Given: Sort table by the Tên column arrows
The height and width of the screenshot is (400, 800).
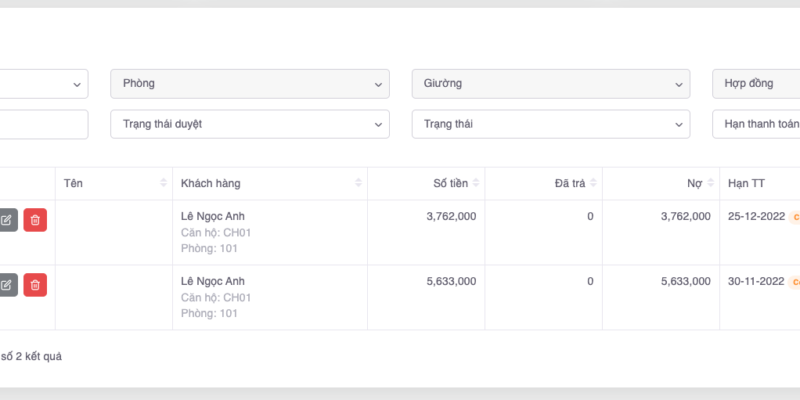Looking at the screenshot, I should coord(163,183).
